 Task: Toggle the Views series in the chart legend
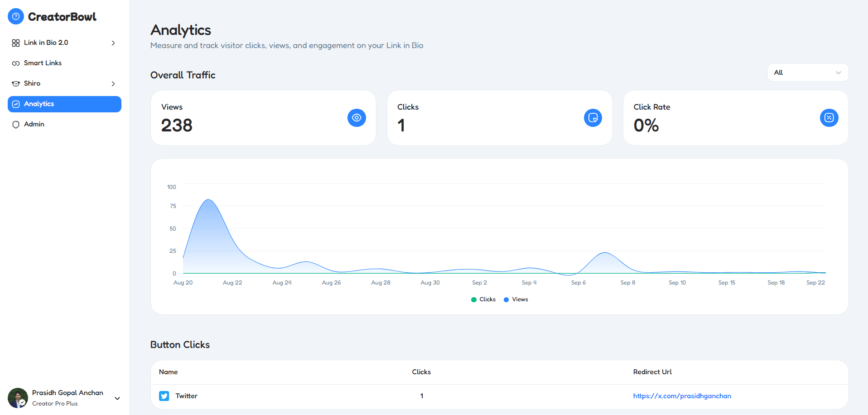click(x=516, y=299)
